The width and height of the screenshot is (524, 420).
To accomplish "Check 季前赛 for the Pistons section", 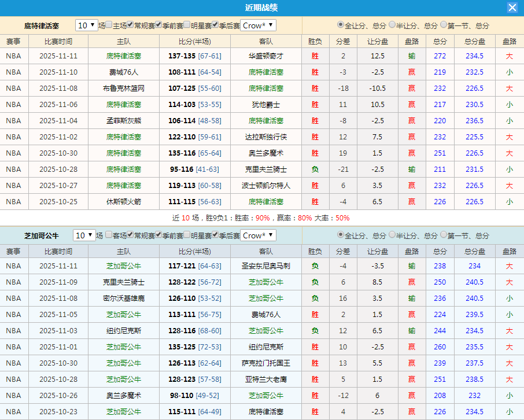I will tap(158, 25).
